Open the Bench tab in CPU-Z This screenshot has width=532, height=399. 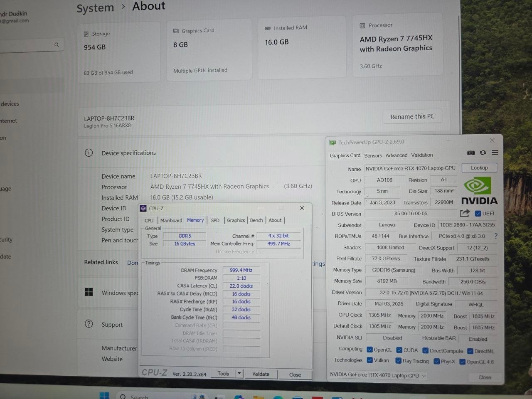pos(256,220)
